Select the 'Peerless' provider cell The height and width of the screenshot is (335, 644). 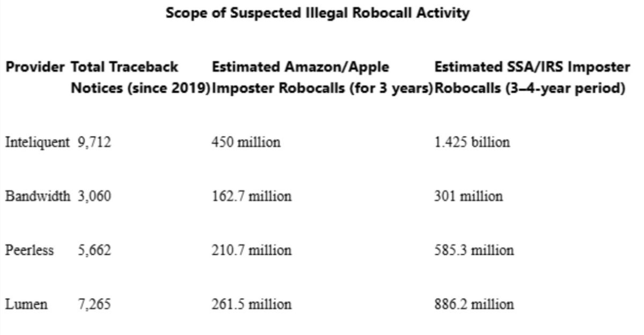tap(30, 250)
